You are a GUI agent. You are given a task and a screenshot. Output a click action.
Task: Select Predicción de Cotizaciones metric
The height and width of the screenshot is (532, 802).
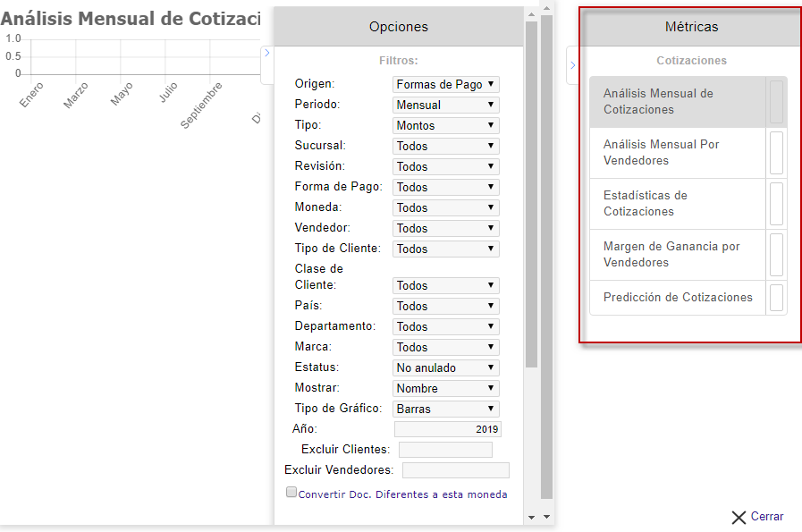click(x=676, y=298)
